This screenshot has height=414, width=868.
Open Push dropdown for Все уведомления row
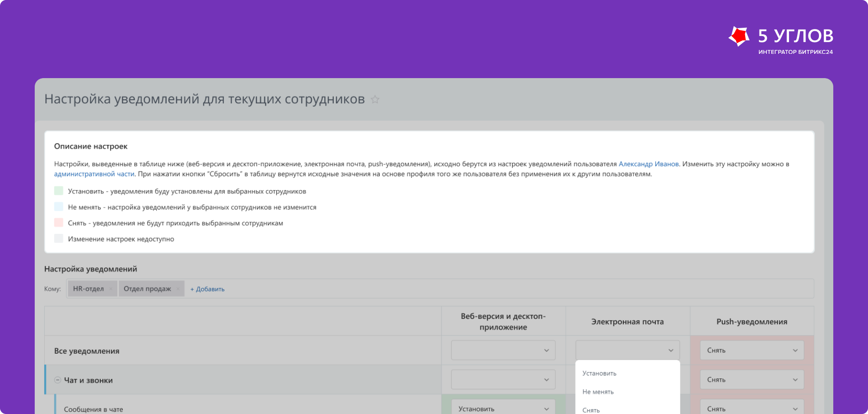(752, 350)
